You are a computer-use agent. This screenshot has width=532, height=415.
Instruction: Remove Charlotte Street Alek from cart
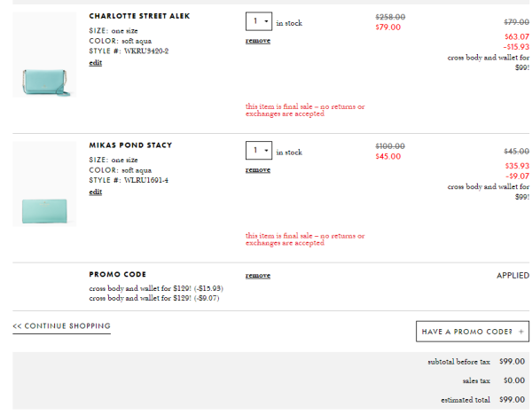point(258,41)
